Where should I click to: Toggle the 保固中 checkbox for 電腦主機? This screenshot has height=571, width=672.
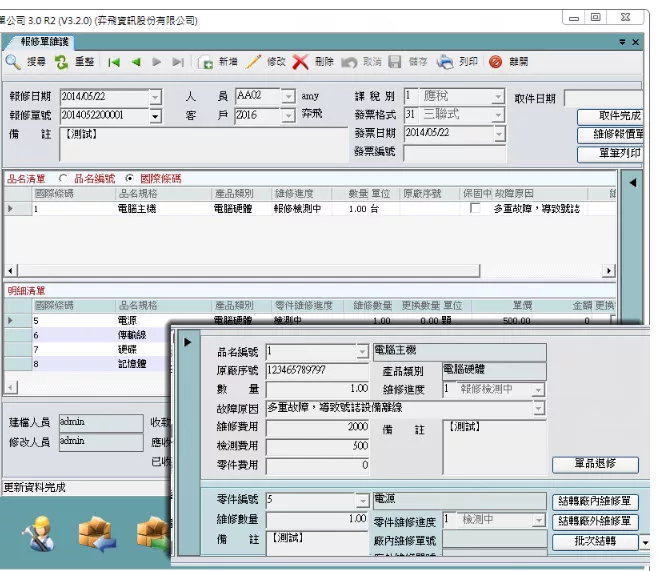[475, 209]
